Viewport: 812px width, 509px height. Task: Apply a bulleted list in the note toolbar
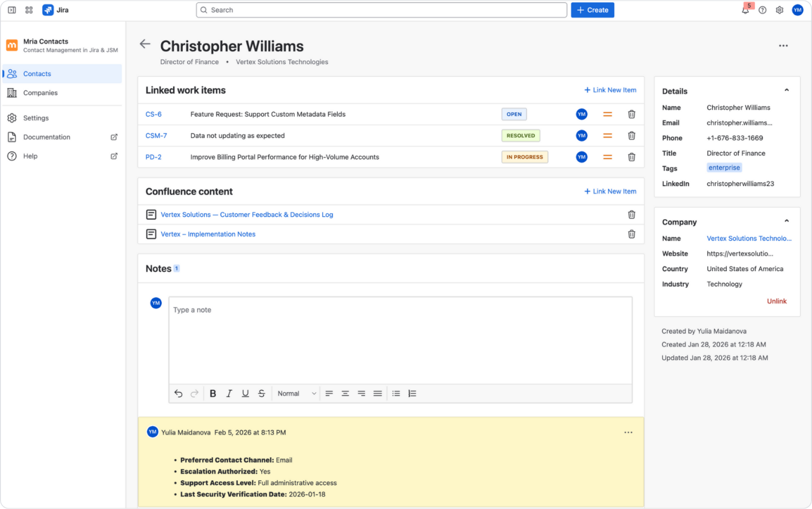(x=396, y=393)
